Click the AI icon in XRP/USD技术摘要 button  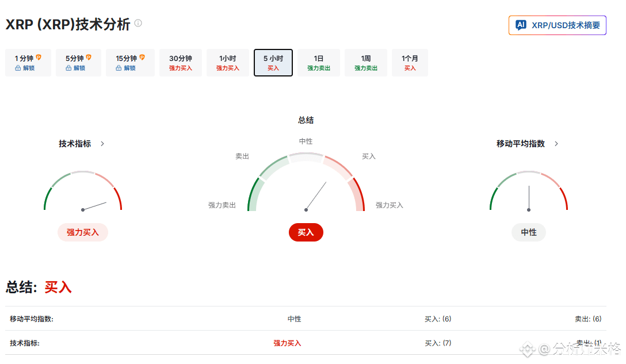click(521, 25)
